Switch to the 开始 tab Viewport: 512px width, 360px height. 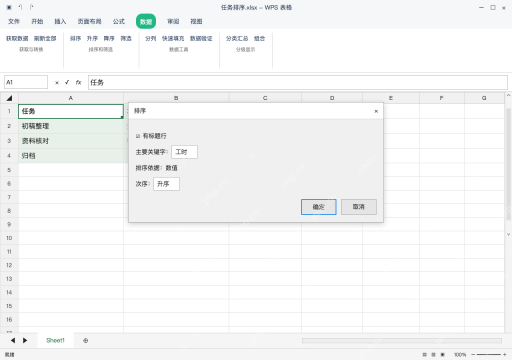pyautogui.click(x=37, y=22)
